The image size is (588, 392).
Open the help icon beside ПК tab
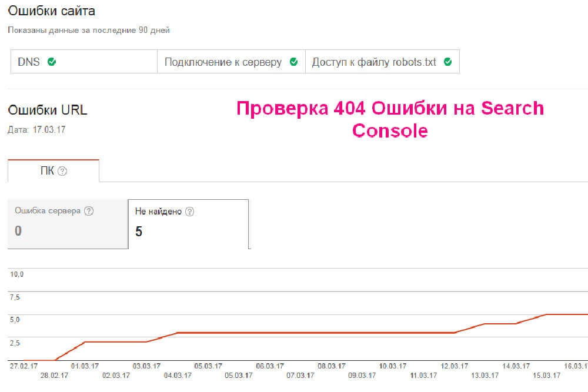62,171
